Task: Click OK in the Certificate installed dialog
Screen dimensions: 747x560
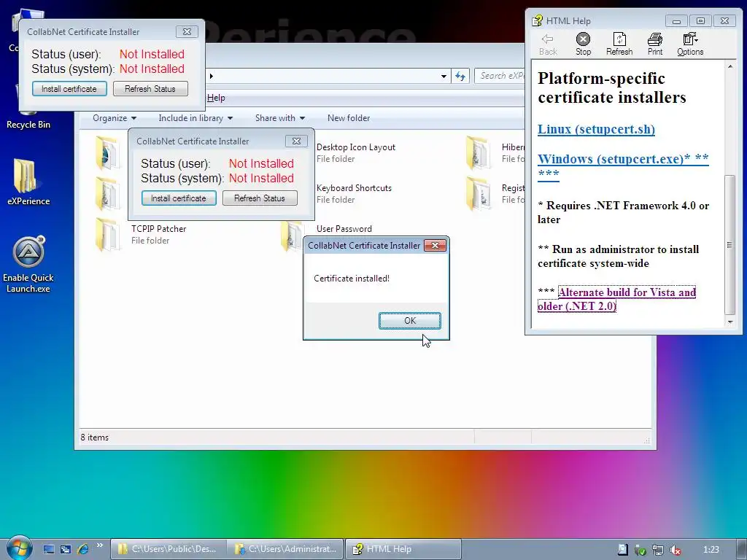Action: click(410, 321)
